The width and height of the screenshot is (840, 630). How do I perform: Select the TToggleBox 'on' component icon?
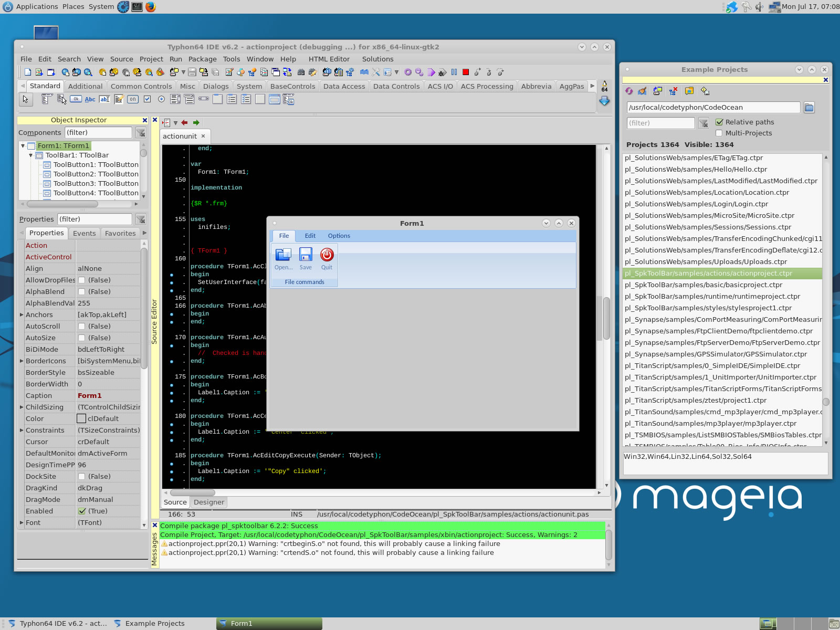pos(133,99)
